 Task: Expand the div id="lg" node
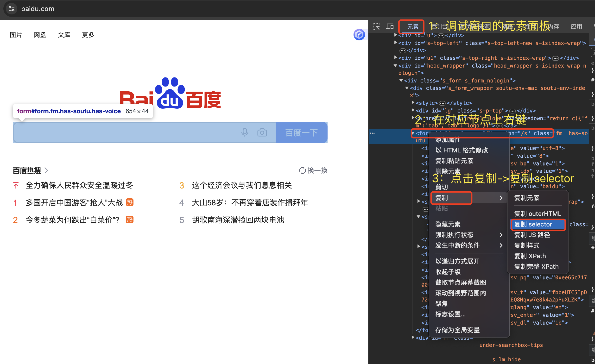413,110
